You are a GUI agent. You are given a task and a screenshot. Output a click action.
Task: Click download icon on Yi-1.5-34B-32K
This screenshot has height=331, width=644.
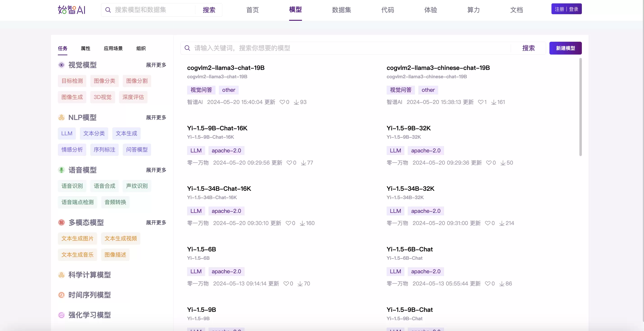(502, 223)
